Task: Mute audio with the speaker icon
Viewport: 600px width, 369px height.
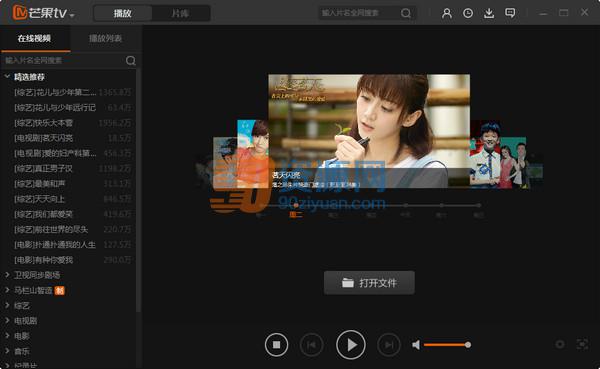Action: coord(416,345)
